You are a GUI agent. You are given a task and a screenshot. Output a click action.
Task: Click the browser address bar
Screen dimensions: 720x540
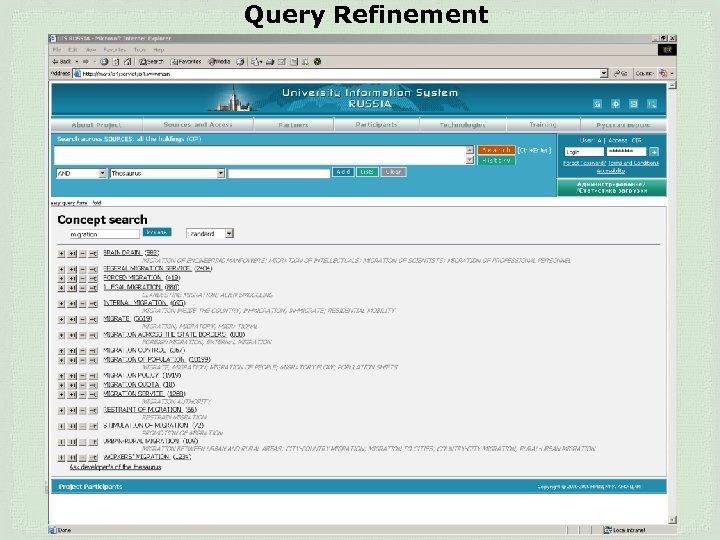point(340,73)
